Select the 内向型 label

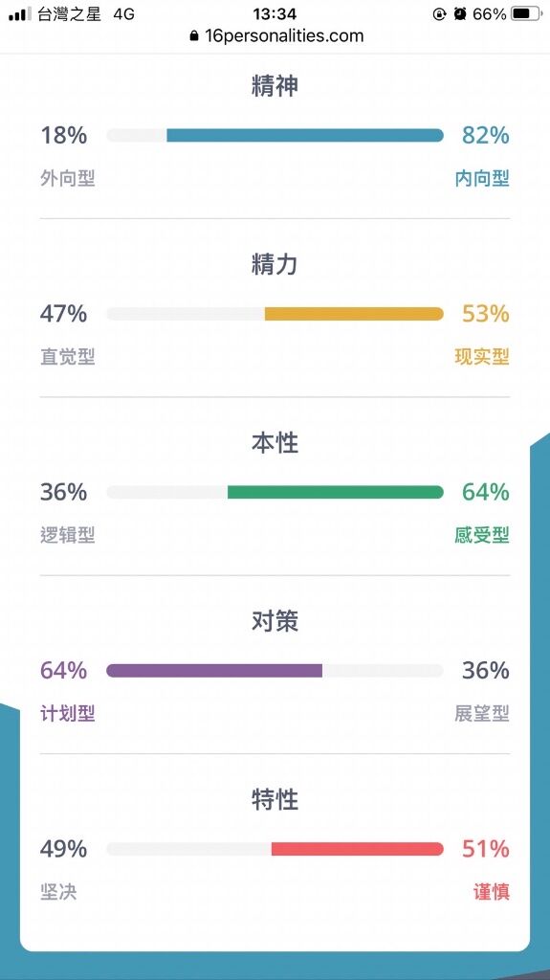[482, 179]
